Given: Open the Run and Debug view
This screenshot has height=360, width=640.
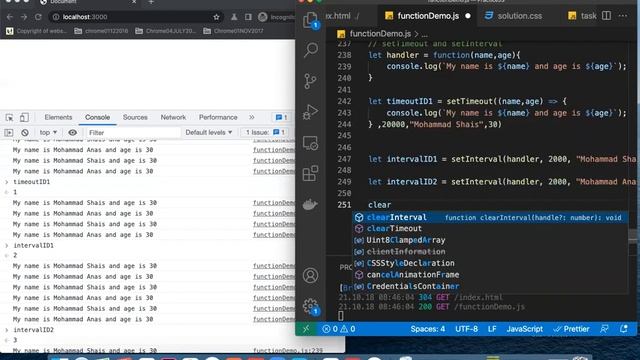Looking at the screenshot, I should click(x=310, y=112).
